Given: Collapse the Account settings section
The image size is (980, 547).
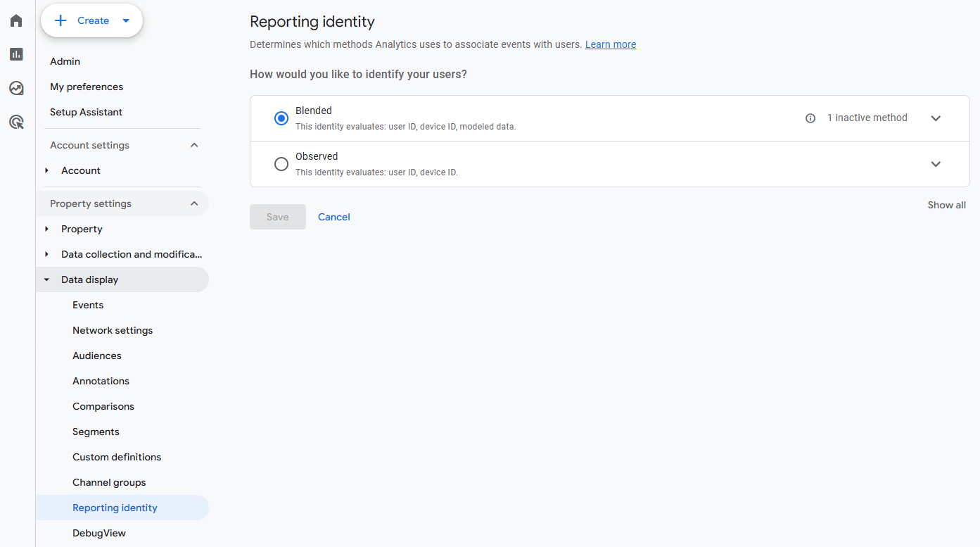Looking at the screenshot, I should pos(195,145).
